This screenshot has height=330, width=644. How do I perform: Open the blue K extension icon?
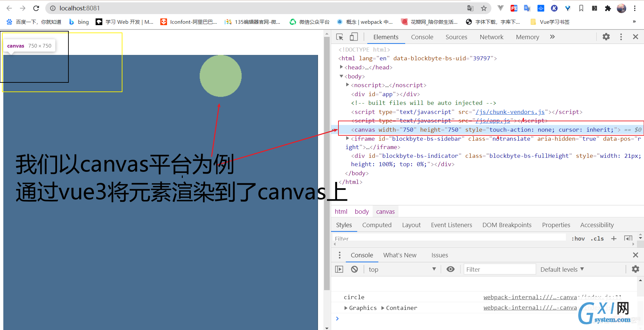tap(554, 8)
